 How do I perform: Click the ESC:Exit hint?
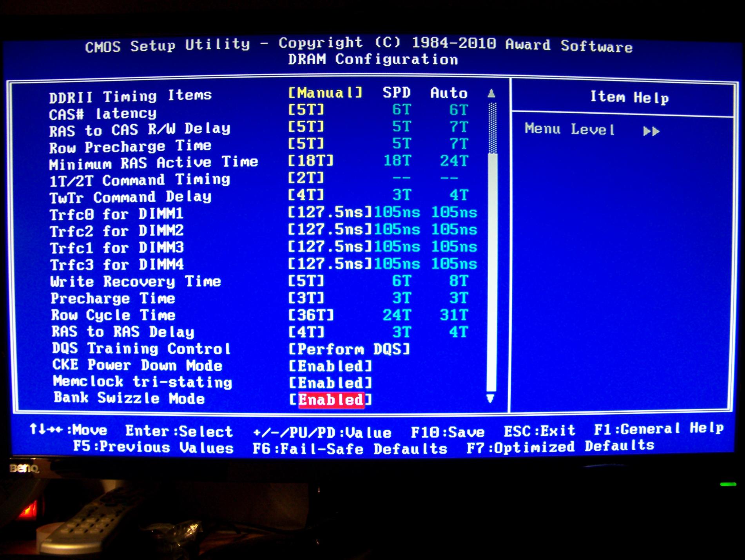click(540, 431)
